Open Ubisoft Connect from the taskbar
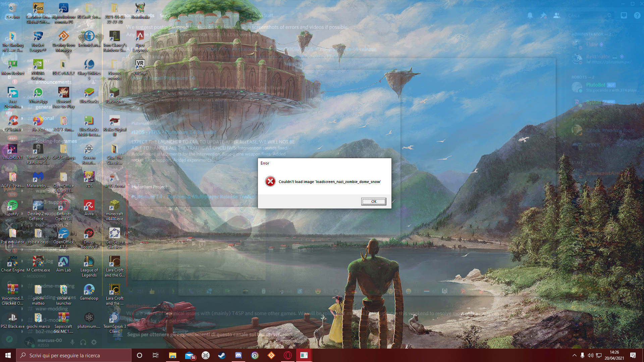Screen dimensions: 644x362 (255, 355)
